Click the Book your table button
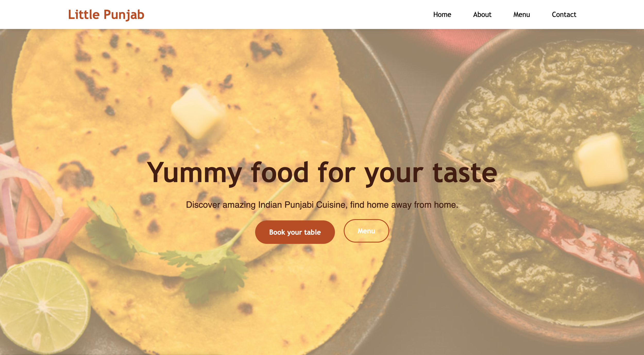644x355 pixels. click(295, 232)
